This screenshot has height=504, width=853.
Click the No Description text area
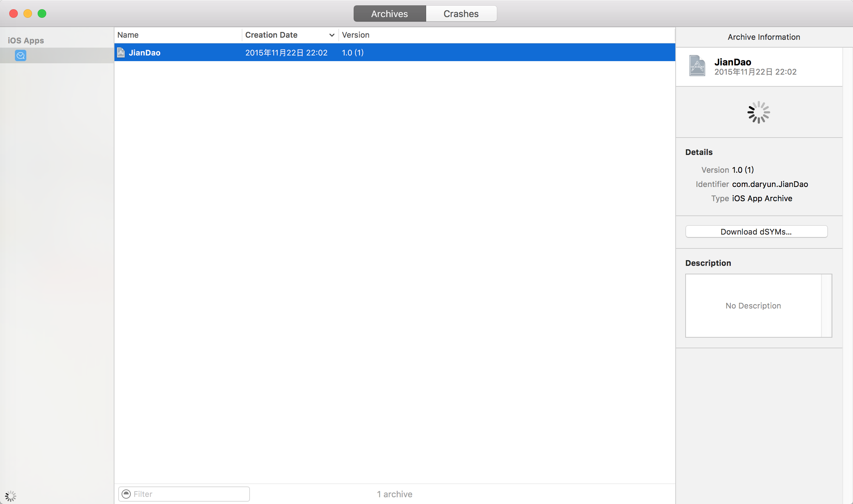[753, 306]
